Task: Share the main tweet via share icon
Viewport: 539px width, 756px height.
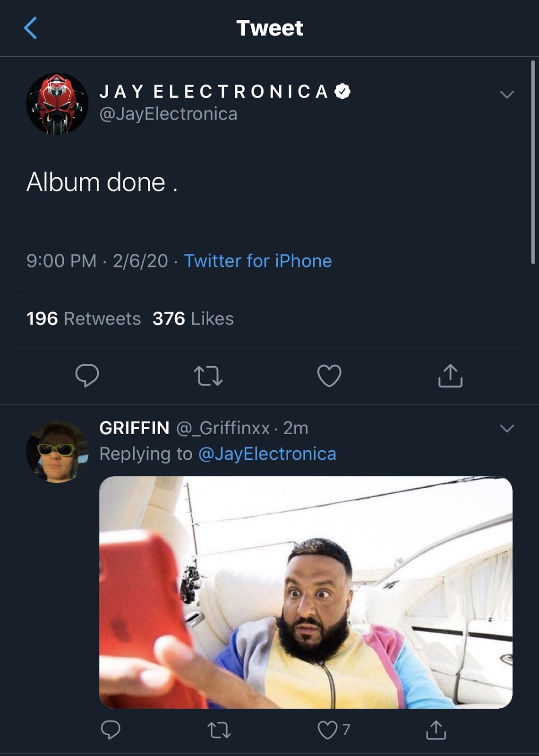Action: pos(450,376)
